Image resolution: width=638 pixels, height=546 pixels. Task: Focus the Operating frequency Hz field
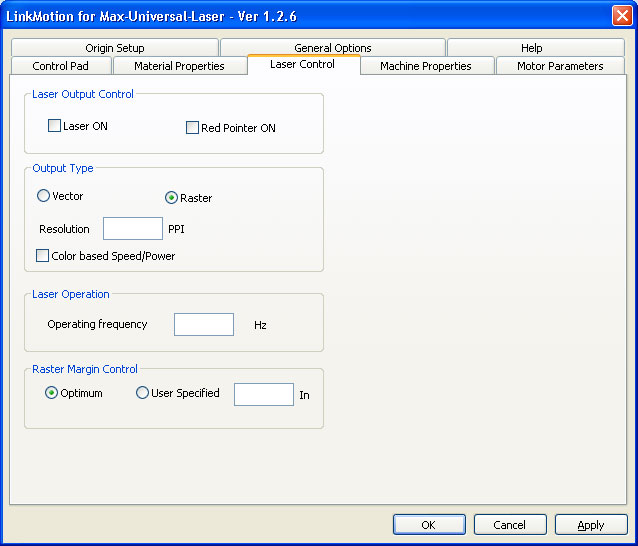coord(203,324)
